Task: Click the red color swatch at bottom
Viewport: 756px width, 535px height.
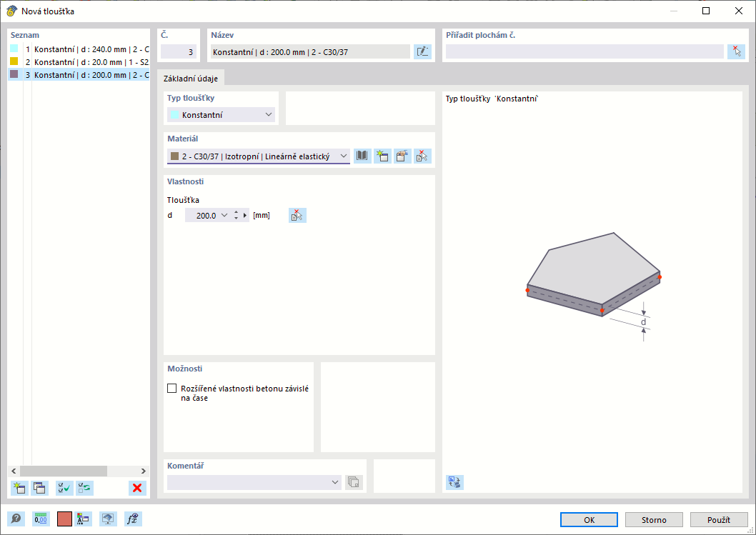Action: coord(64,519)
